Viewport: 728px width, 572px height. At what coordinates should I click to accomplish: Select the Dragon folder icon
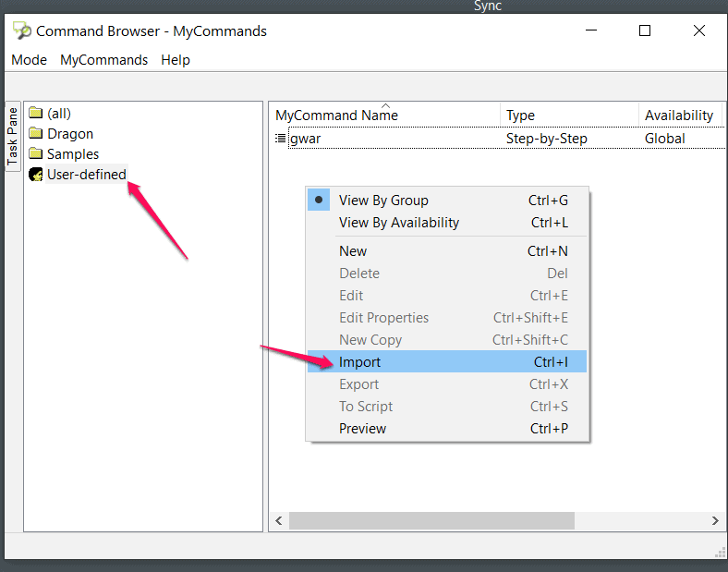36,133
